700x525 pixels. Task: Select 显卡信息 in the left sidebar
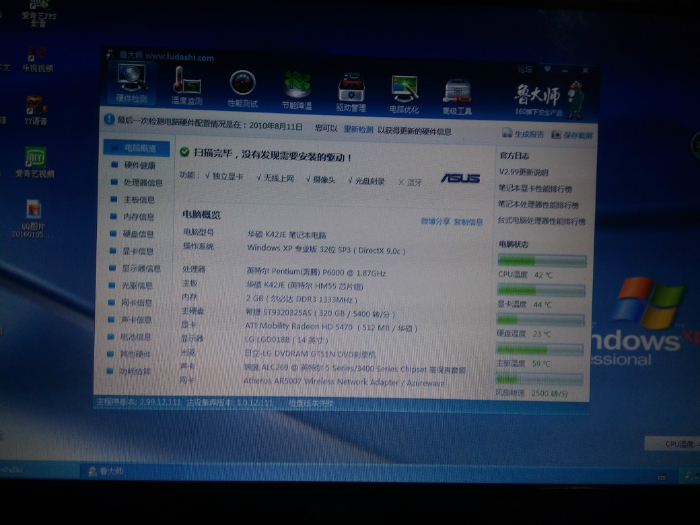click(x=138, y=251)
